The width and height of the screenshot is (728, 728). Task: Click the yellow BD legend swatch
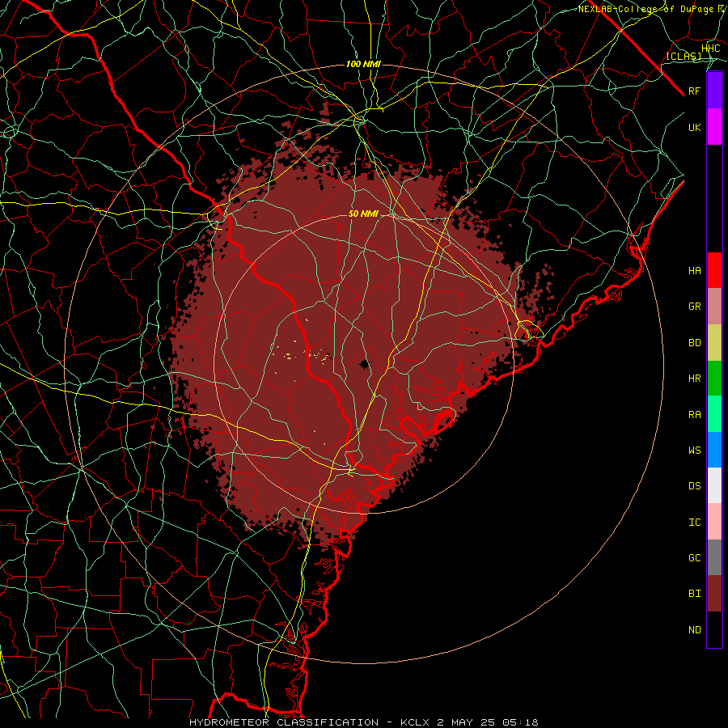[x=714, y=343]
